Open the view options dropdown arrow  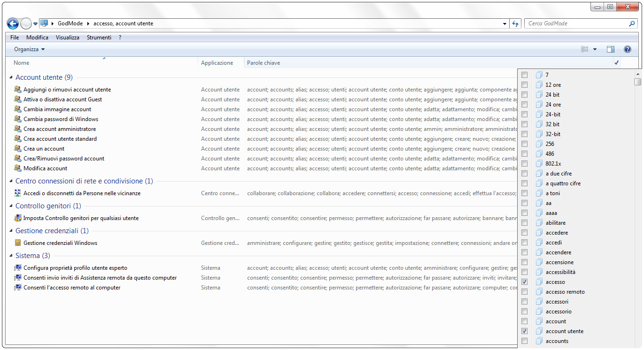click(x=595, y=49)
